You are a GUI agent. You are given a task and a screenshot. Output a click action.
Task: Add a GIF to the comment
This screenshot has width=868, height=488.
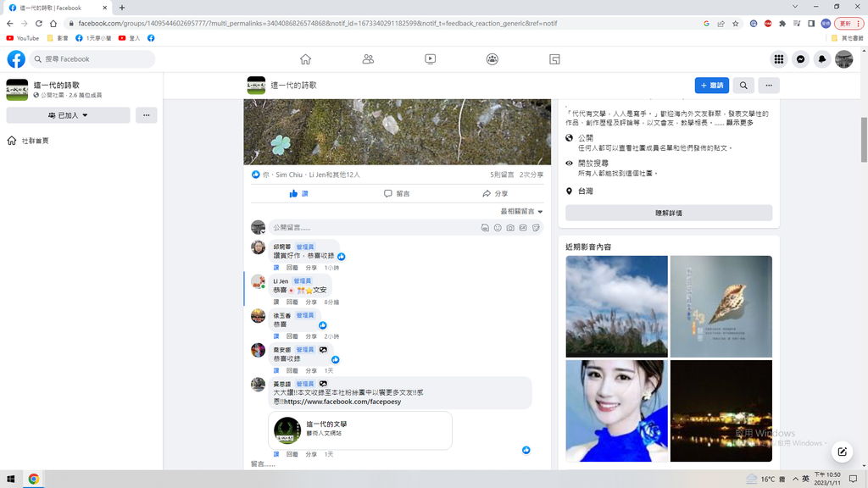[523, 228]
